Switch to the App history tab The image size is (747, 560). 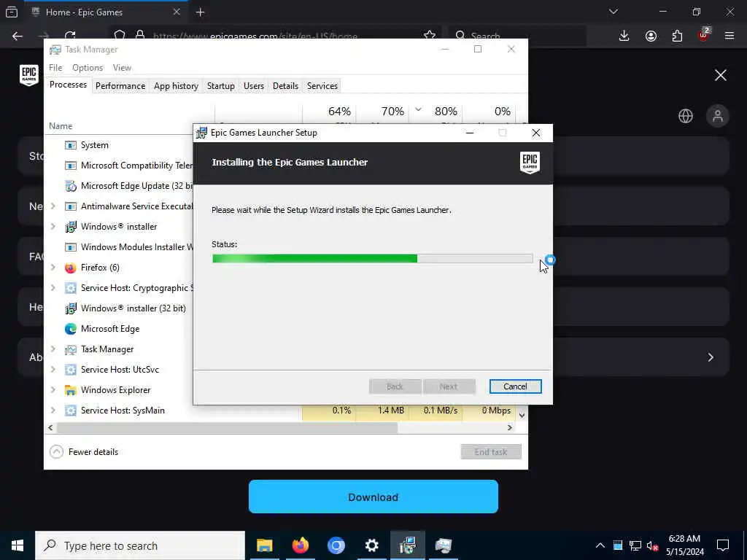point(176,86)
